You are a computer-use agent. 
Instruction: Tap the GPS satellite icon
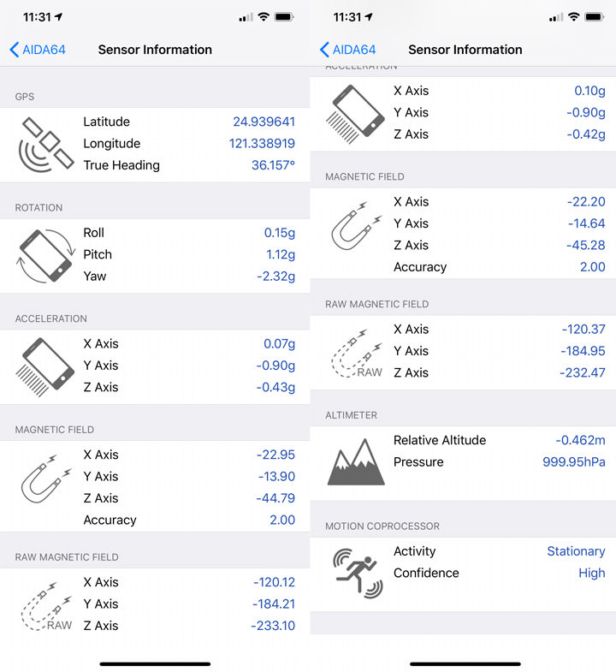tap(46, 144)
